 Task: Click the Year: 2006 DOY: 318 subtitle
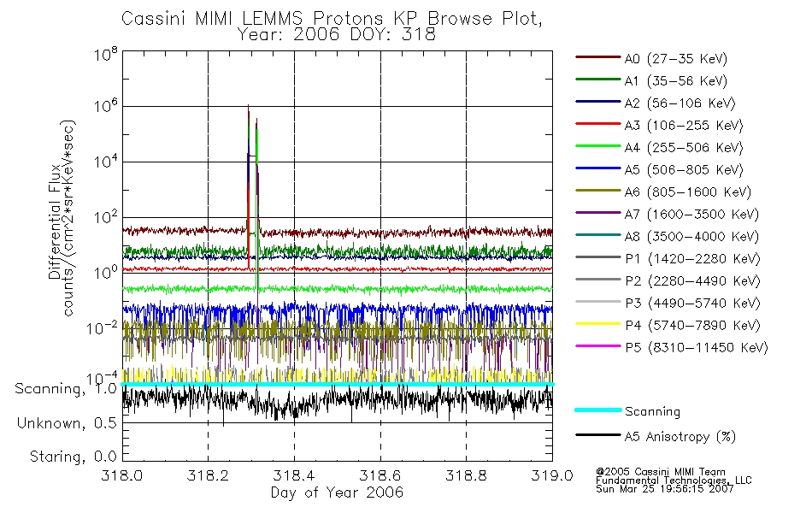point(337,35)
